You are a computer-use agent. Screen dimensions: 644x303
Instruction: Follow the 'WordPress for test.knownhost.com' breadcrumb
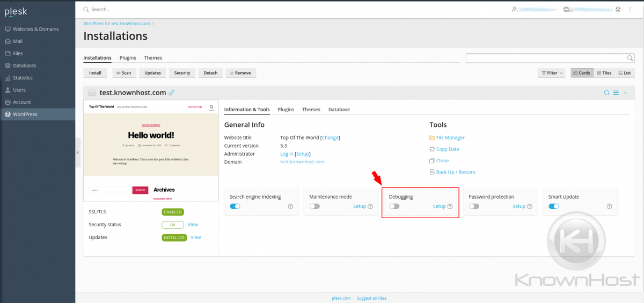(x=117, y=24)
